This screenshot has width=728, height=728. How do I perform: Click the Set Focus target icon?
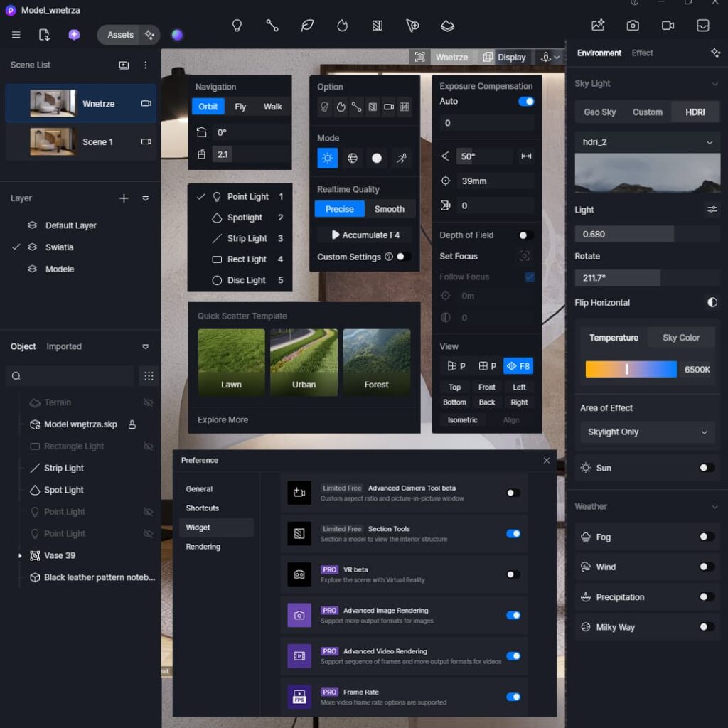coord(525,256)
